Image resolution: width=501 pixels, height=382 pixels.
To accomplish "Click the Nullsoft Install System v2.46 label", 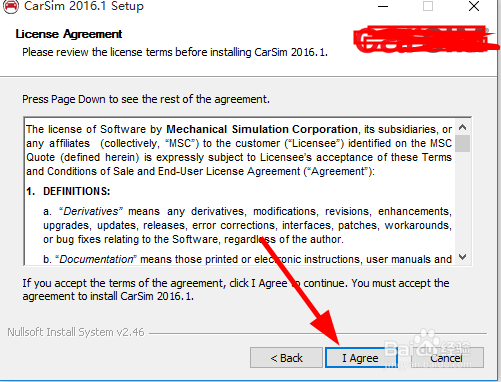I will 76,332.
